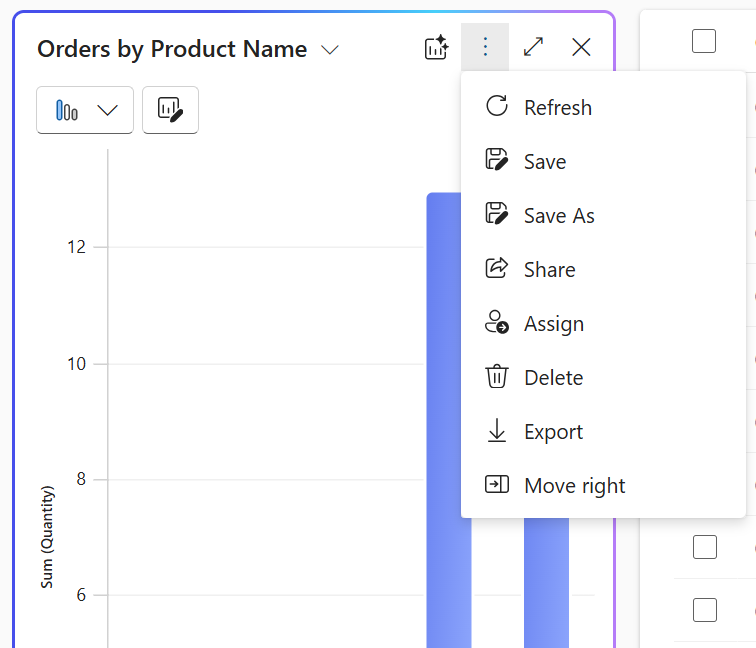Click the tallest blue chart bar
756x648 pixels.
pos(448,420)
